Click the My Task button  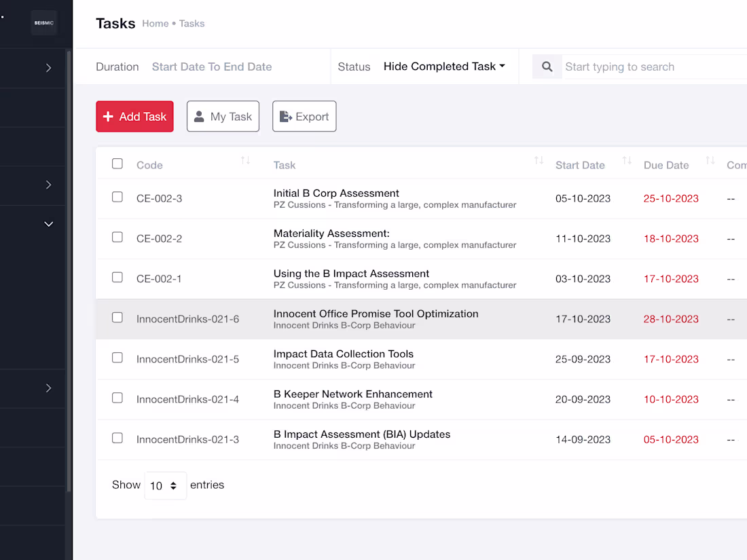click(x=223, y=115)
